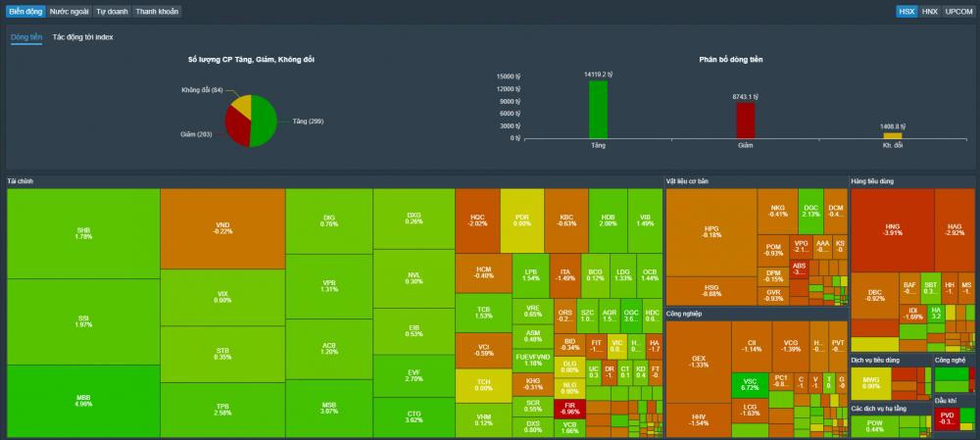This screenshot has height=440, width=980.
Task: Select the POW 0.44% tile
Action: pyautogui.click(x=875, y=425)
